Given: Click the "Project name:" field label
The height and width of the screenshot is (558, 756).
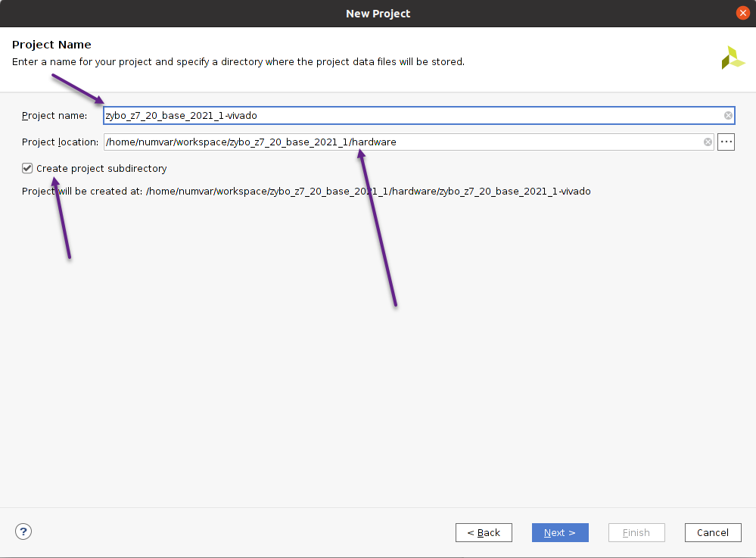Looking at the screenshot, I should click(x=54, y=116).
